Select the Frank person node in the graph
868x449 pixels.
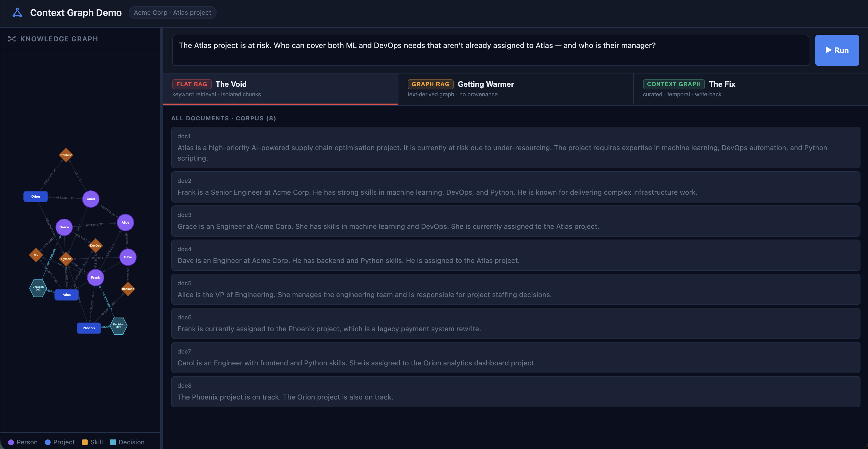pos(95,277)
